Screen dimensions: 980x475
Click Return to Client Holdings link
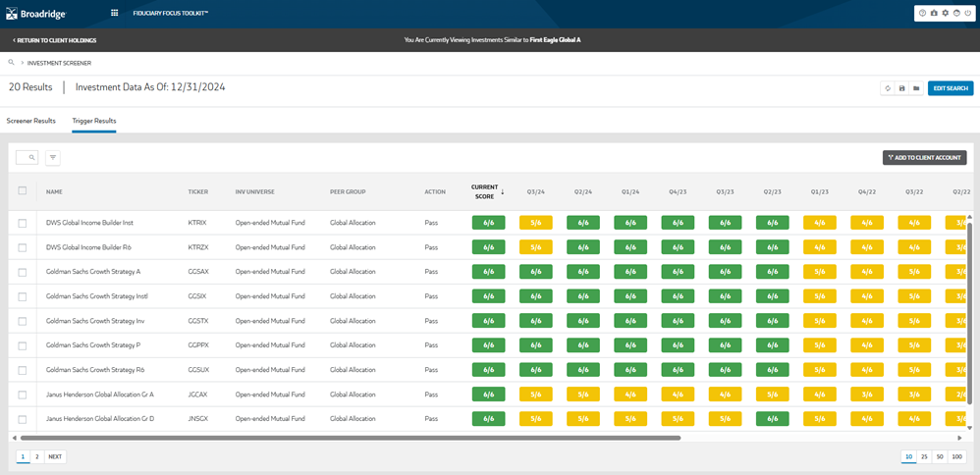coord(54,40)
